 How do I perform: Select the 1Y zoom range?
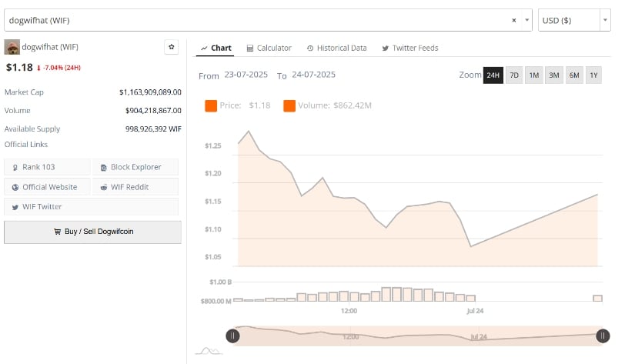coord(593,75)
